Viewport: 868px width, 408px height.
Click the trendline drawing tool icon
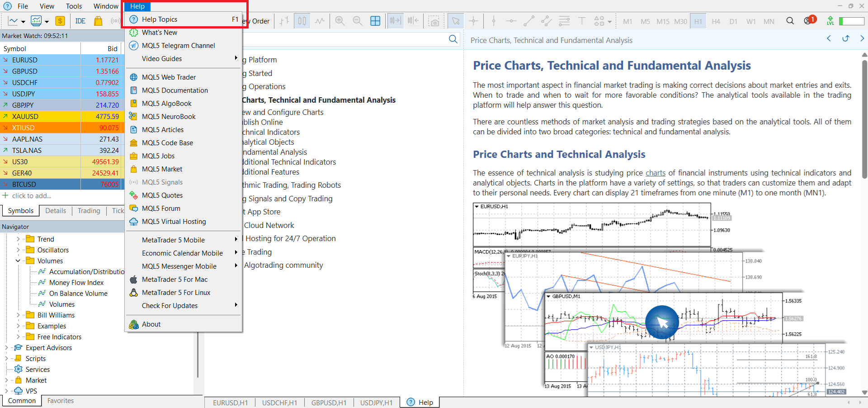click(529, 21)
